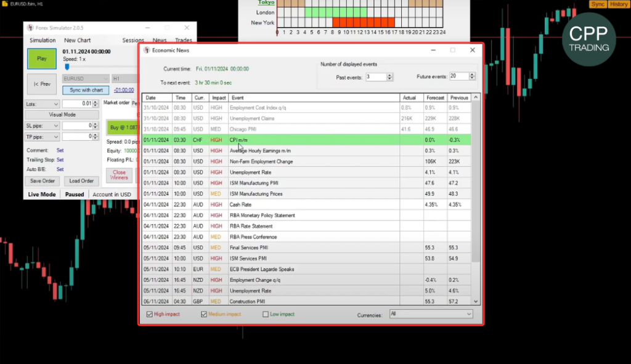
Task: Open the Currencies dropdown set to All
Action: (431, 314)
